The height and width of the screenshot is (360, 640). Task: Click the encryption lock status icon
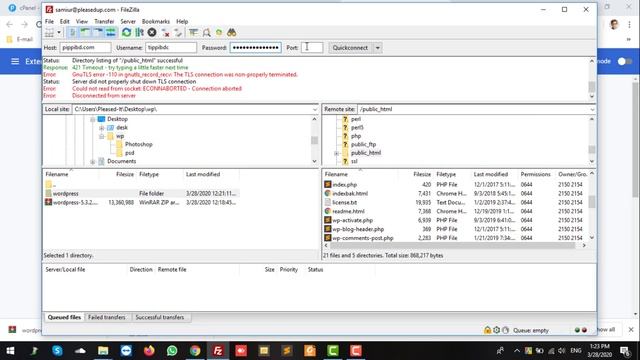pyautogui.click(x=487, y=330)
